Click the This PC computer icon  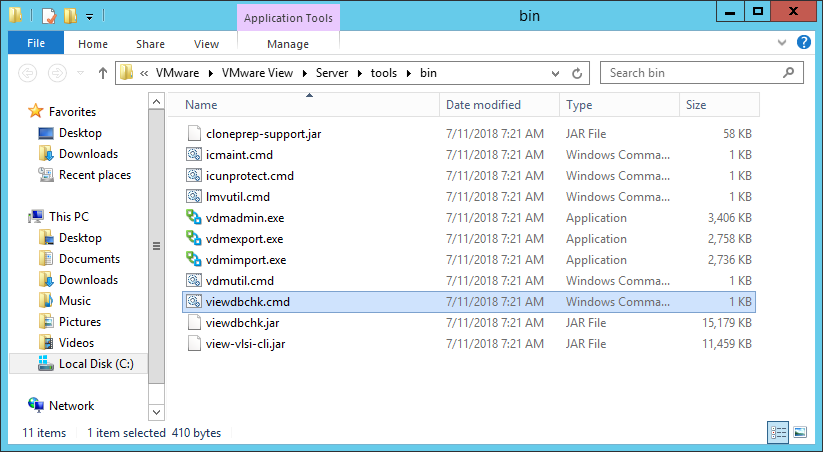(x=36, y=216)
